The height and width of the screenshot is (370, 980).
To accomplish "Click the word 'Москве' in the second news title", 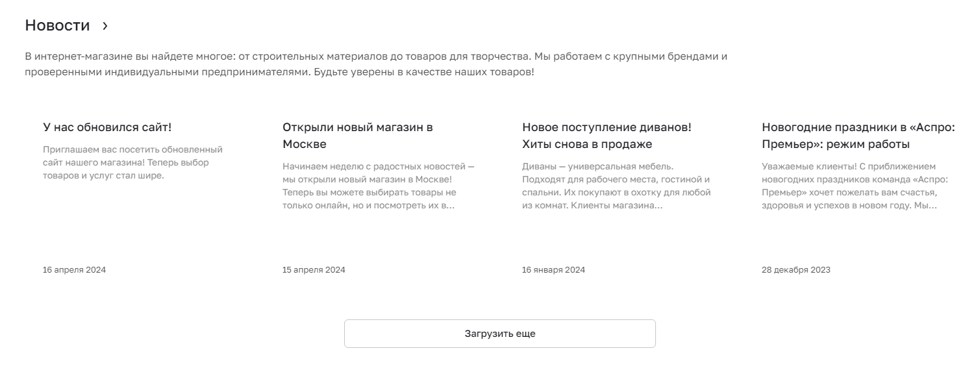I will tap(305, 144).
